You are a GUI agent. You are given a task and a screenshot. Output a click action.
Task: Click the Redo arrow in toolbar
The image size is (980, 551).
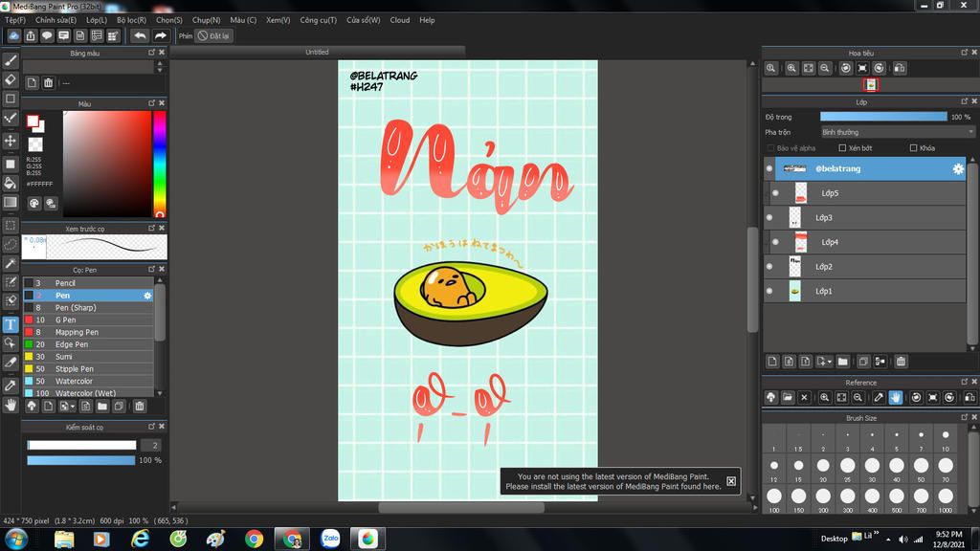coord(161,35)
